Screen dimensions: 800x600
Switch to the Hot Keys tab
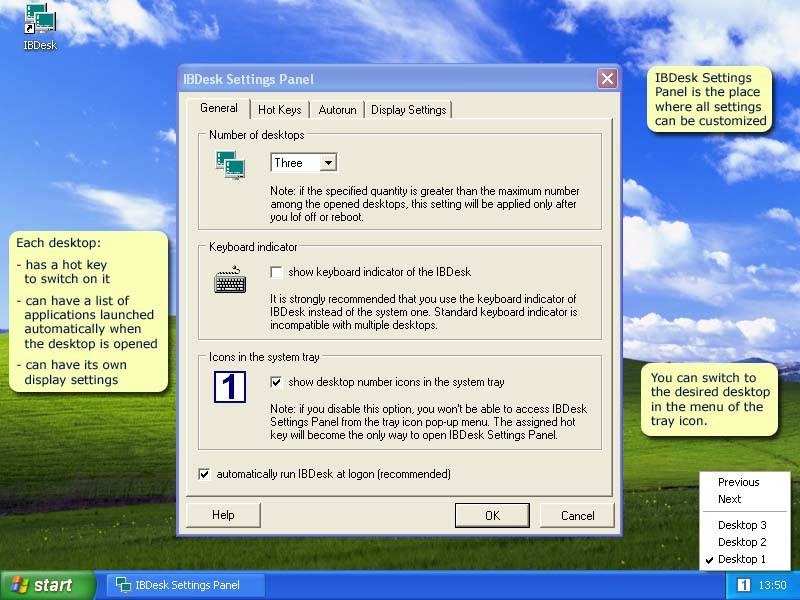coord(280,110)
